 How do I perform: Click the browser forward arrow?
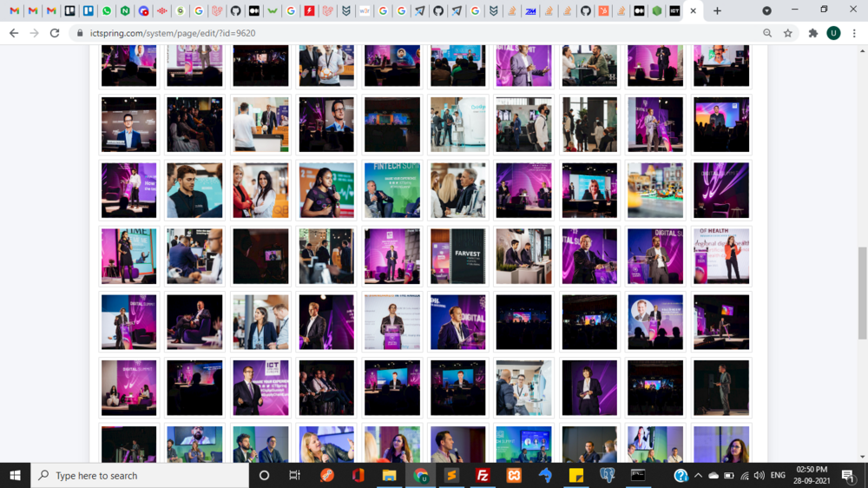(x=35, y=33)
